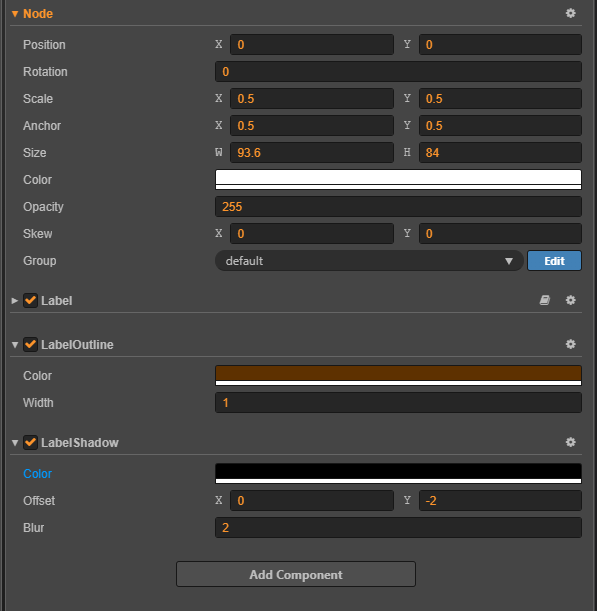
Task: Uncheck the LabelOutline component checkbox
Action: (30, 344)
